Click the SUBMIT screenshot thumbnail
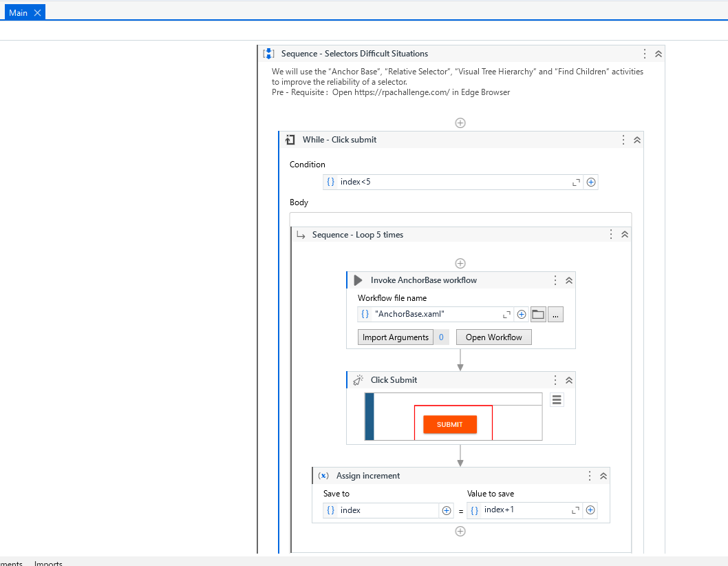The image size is (728, 566). pyautogui.click(x=451, y=423)
